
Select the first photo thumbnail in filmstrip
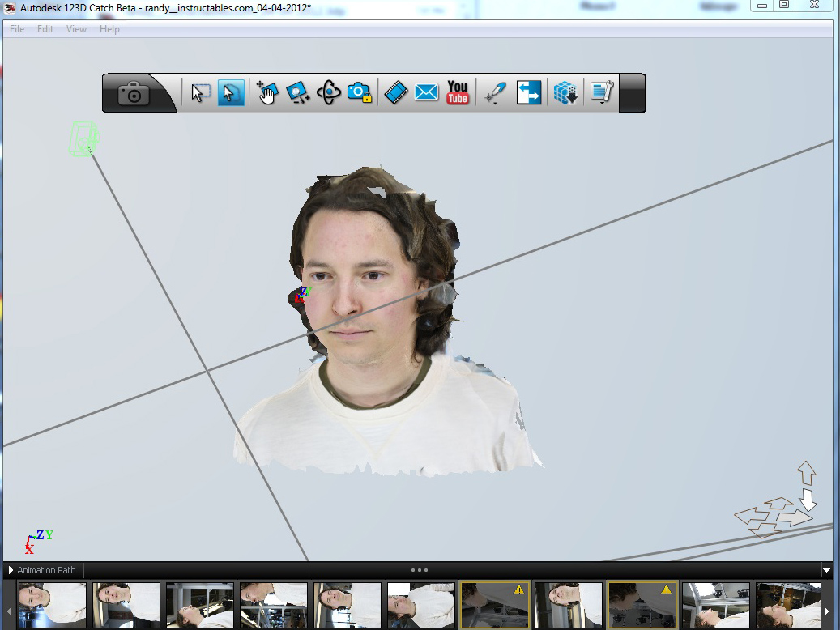tap(52, 606)
